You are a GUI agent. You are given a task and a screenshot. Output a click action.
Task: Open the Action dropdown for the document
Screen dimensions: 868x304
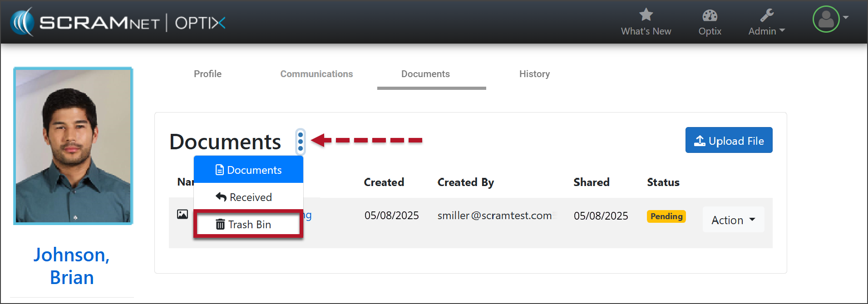tap(733, 220)
